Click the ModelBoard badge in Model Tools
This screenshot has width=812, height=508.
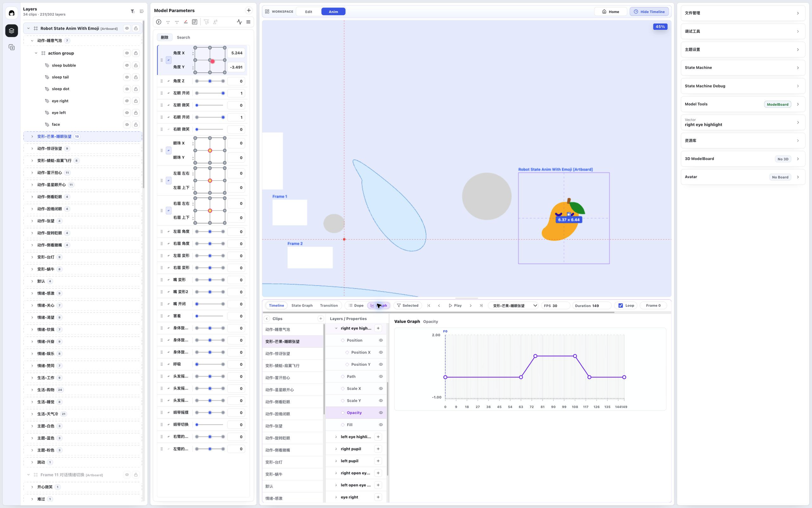(777, 105)
